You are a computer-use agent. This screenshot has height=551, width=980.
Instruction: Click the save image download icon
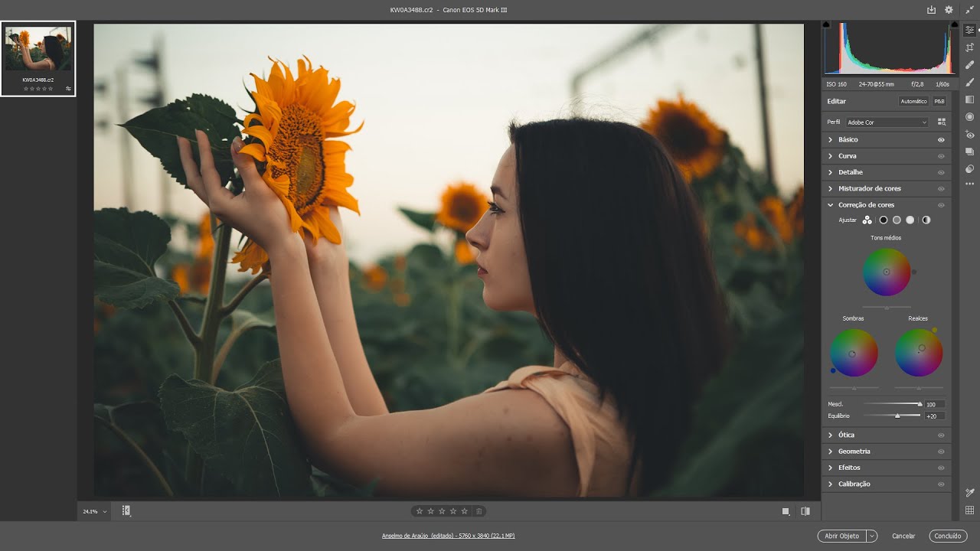[931, 10]
